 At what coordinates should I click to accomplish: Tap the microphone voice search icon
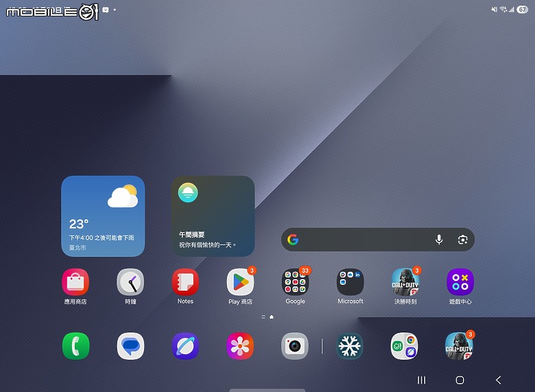click(x=439, y=240)
